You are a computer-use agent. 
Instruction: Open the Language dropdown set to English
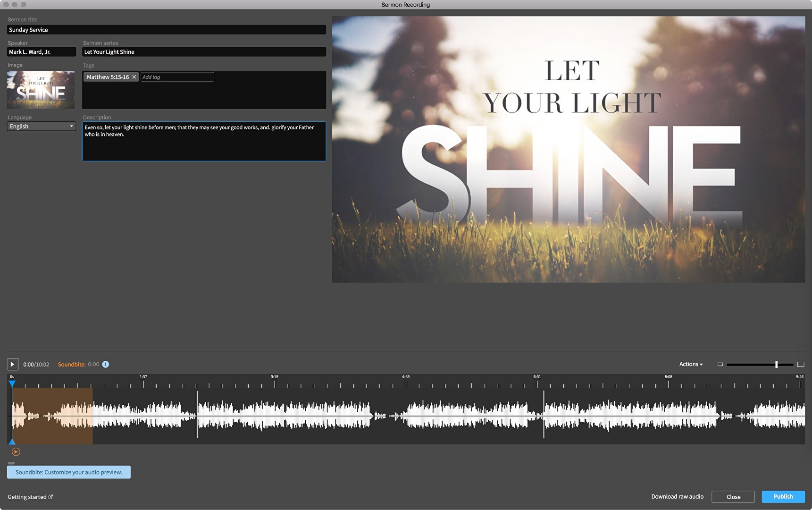(42, 126)
